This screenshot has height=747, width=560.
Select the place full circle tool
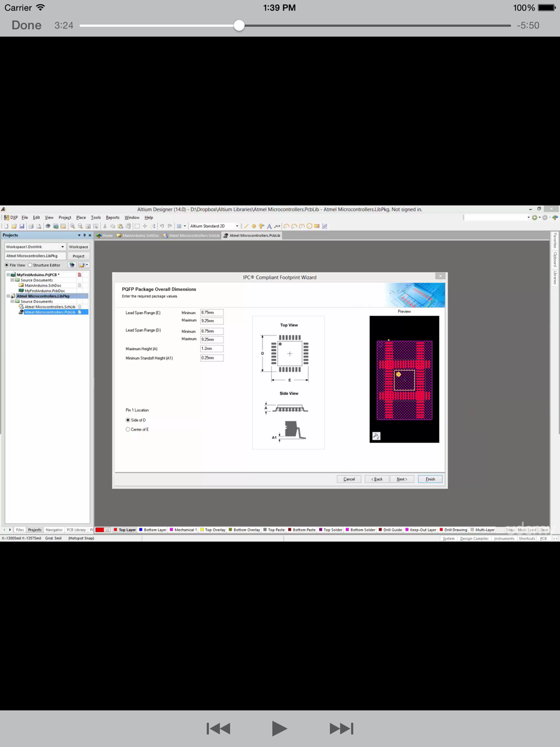coord(309,226)
